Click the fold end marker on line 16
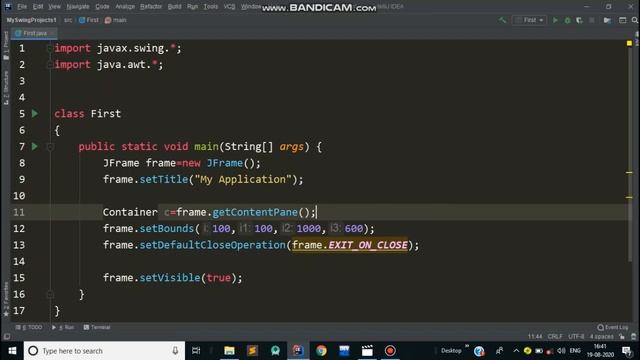The height and width of the screenshot is (360, 640). click(x=50, y=294)
